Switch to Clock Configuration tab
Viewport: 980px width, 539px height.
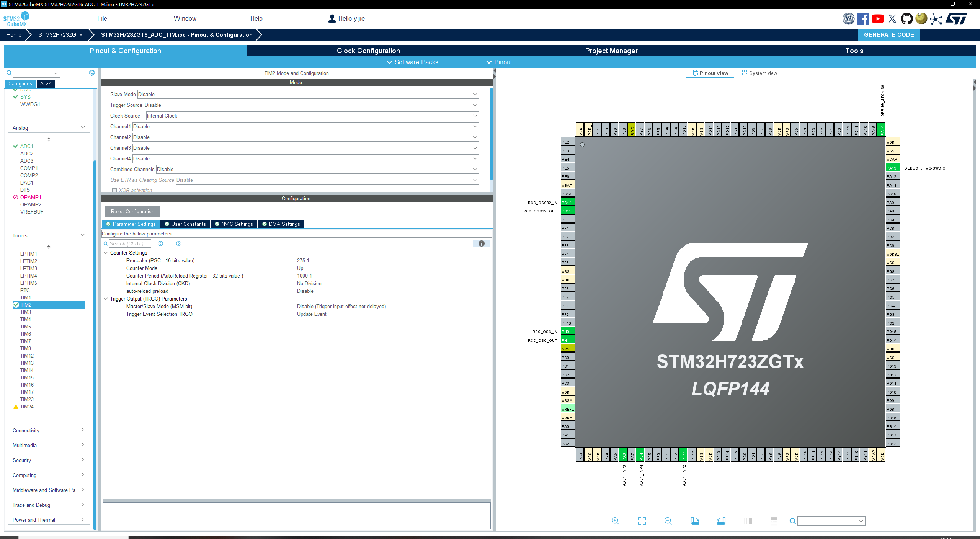368,51
